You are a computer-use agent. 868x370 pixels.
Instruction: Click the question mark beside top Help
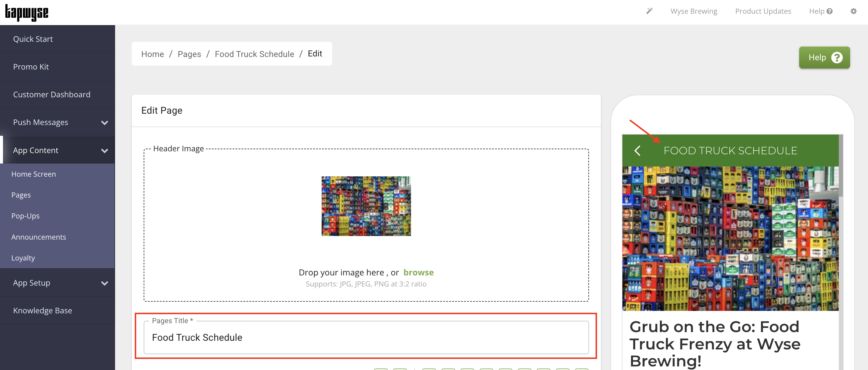[x=829, y=11]
